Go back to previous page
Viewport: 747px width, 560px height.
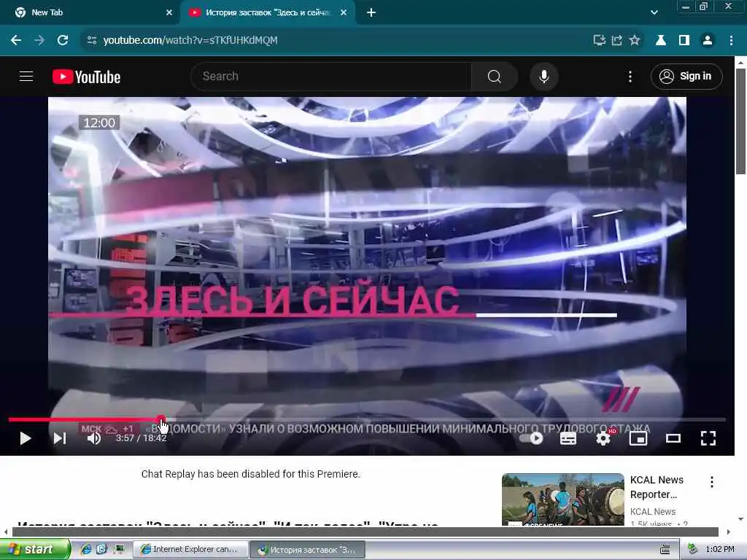coord(16,40)
